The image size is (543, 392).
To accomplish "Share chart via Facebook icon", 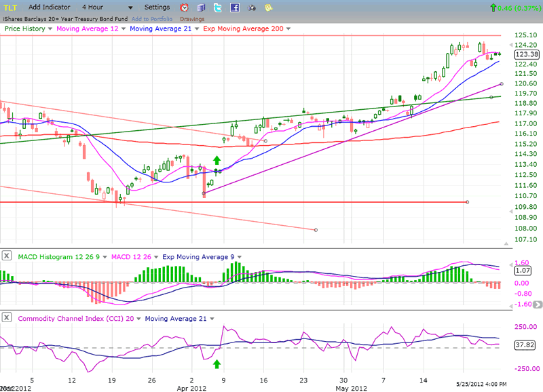I will point(235,7).
